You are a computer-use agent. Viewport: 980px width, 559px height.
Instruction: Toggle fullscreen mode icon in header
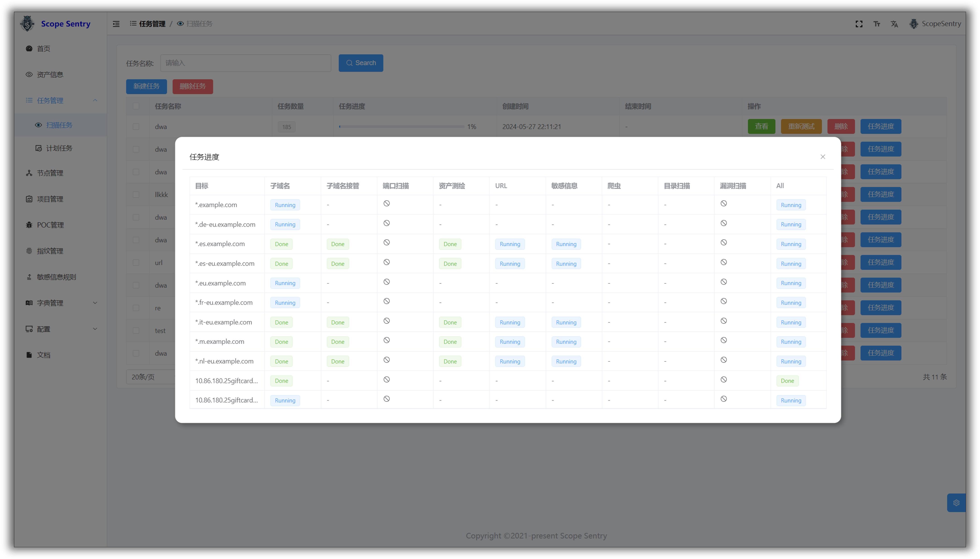859,24
